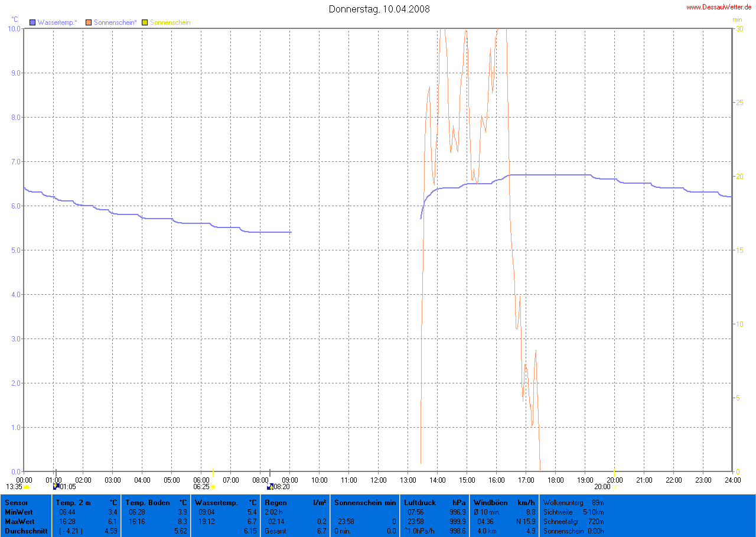Click the Wassertemp. legend label
756x537 pixels.
pos(57,22)
